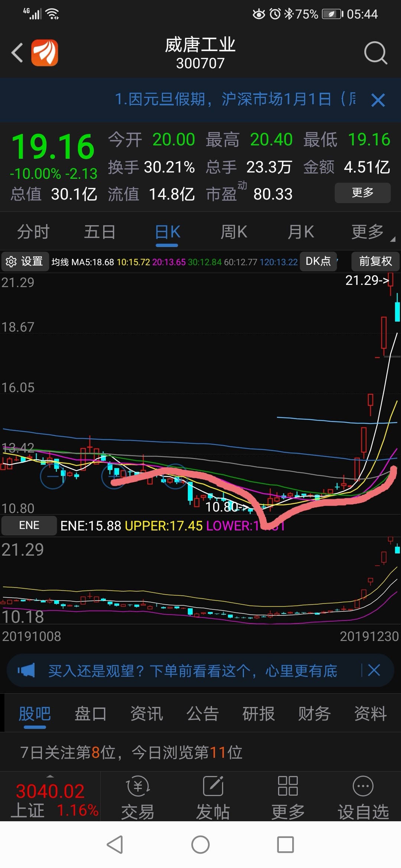Viewport: 401px width, 868px height.
Task: Switch to the 五日 chart tab
Action: 100,232
